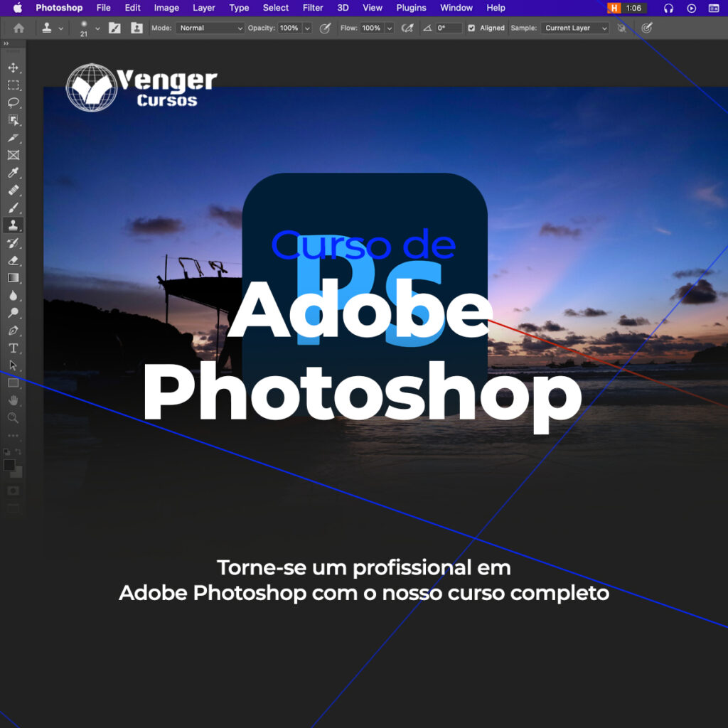This screenshot has height=728, width=728.
Task: Open the Opacity slider arrow
Action: (x=307, y=28)
